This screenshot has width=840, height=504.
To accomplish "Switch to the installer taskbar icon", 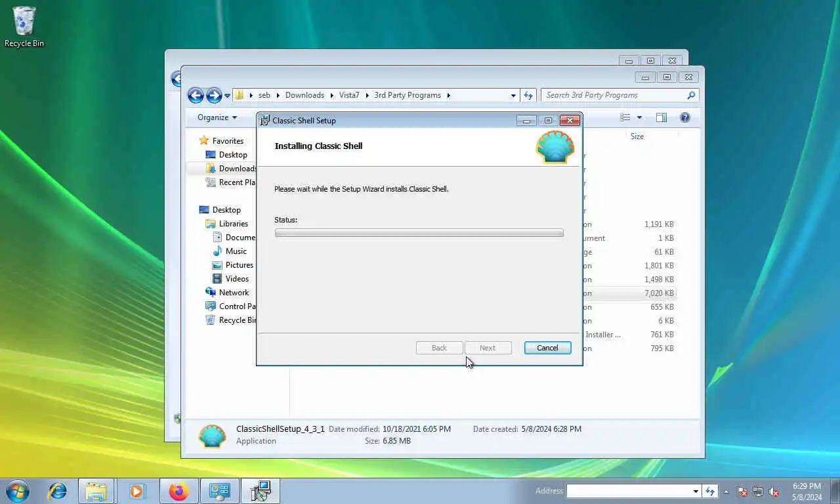I will 261,491.
